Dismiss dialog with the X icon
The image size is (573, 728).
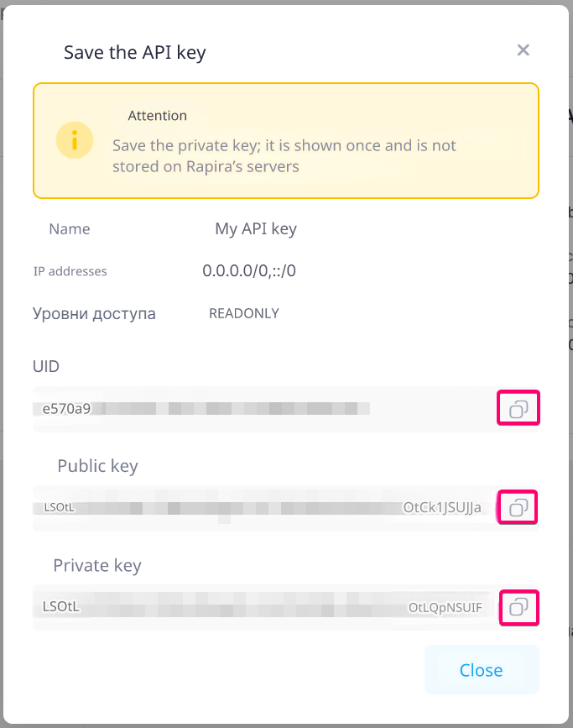[x=523, y=50]
